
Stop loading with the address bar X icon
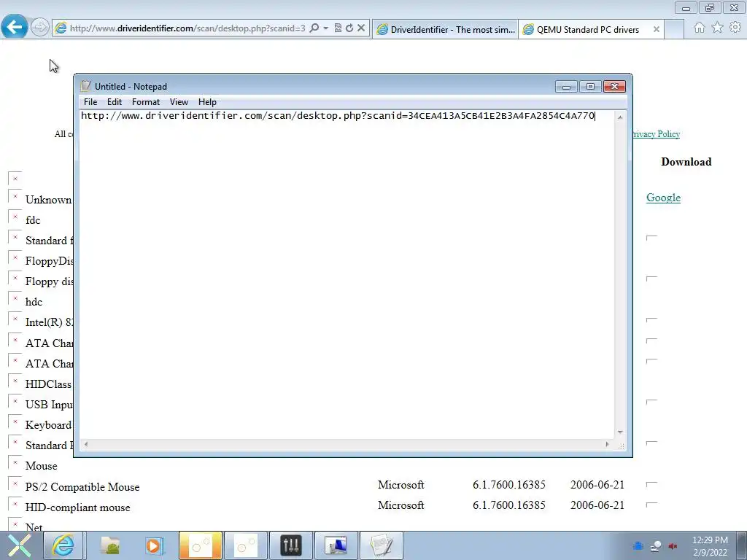(x=361, y=28)
